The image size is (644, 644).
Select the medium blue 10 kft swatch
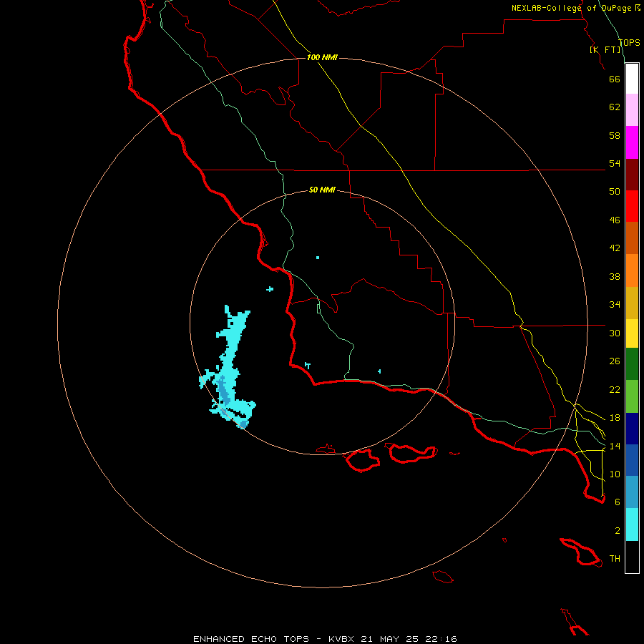pyautogui.click(x=632, y=460)
